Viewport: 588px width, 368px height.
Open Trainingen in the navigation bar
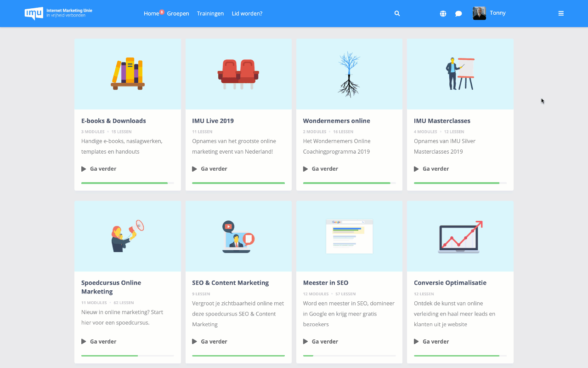[x=210, y=13]
